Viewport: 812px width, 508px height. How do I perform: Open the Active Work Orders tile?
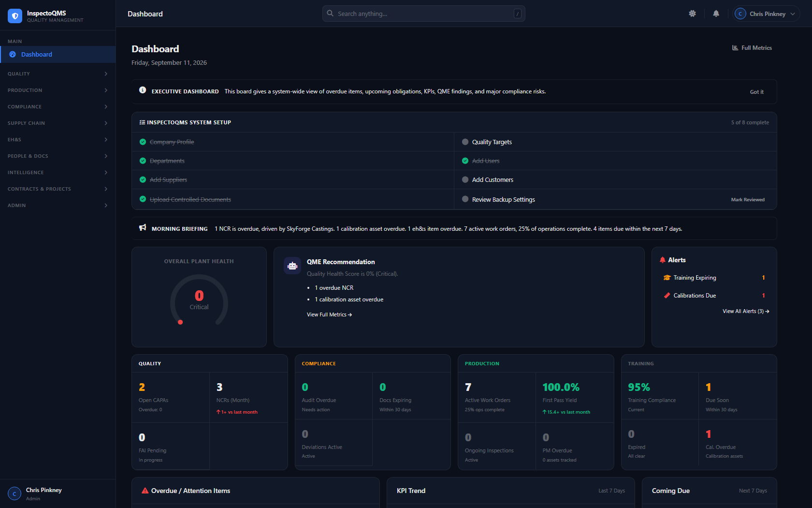[x=497, y=397]
